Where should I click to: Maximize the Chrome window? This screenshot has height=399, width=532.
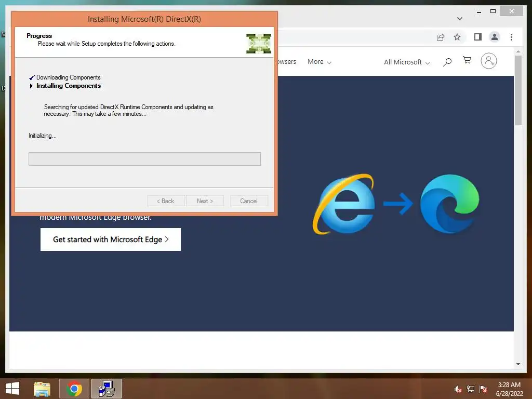(493, 11)
